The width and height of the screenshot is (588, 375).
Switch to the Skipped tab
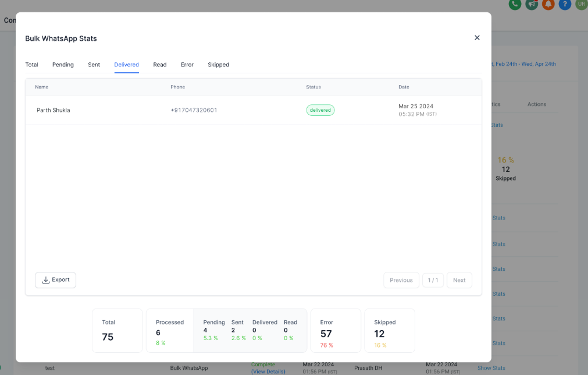218,65
